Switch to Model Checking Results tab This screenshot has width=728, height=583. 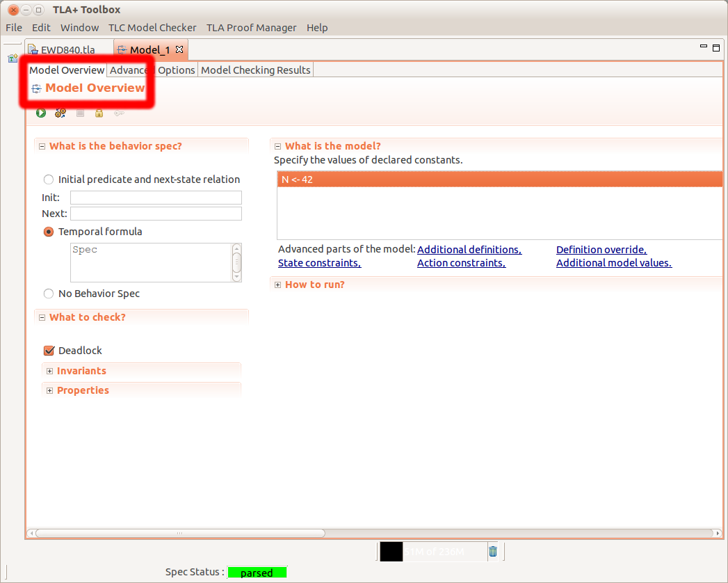tap(255, 70)
